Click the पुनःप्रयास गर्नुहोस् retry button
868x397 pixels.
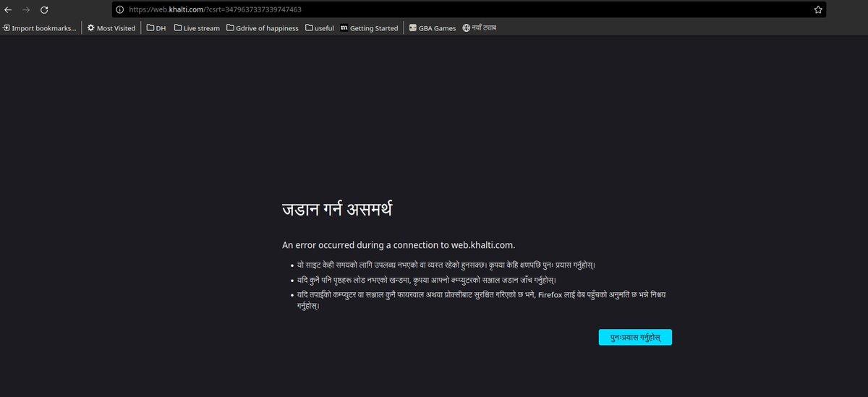[x=635, y=338]
